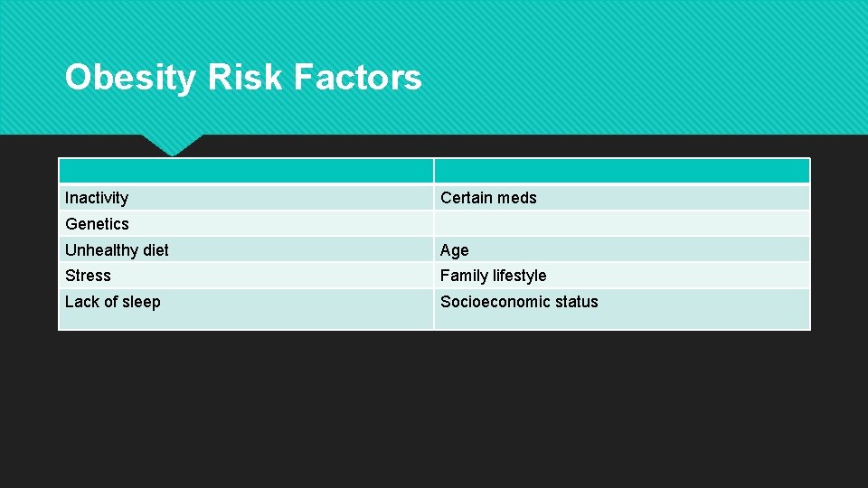Click the dark empty area below table
868x488 pixels.
[434, 407]
